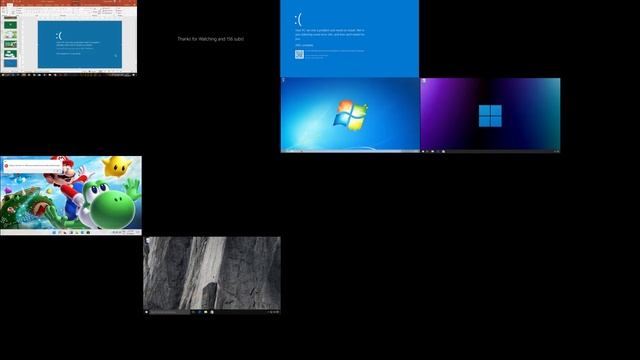
Task: Click the Start button on the purple desktop taskbar
Action: tap(423, 151)
